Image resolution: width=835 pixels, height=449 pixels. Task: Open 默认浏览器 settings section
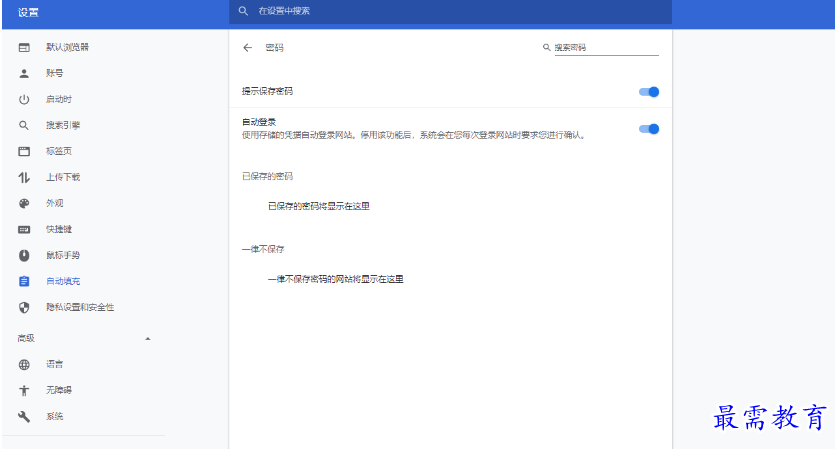point(67,47)
